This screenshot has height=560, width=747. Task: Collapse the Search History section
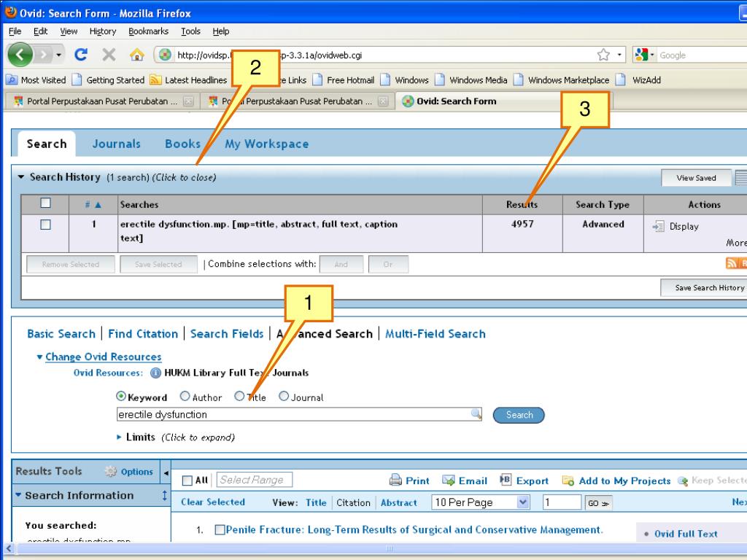click(x=21, y=176)
